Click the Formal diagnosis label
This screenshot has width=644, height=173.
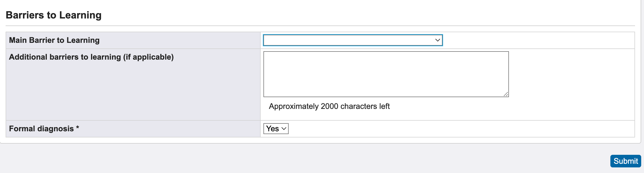coord(41,129)
